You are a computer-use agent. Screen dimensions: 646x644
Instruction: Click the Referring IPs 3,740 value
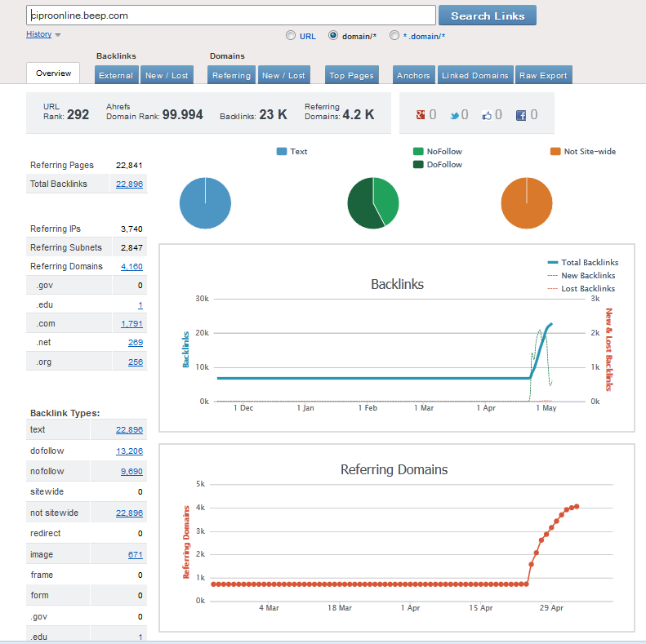coord(131,229)
